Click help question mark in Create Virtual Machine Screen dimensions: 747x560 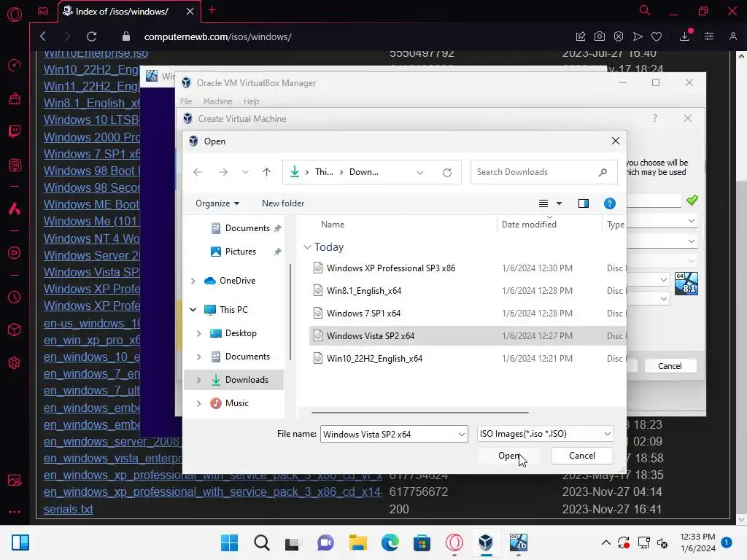coord(655,118)
